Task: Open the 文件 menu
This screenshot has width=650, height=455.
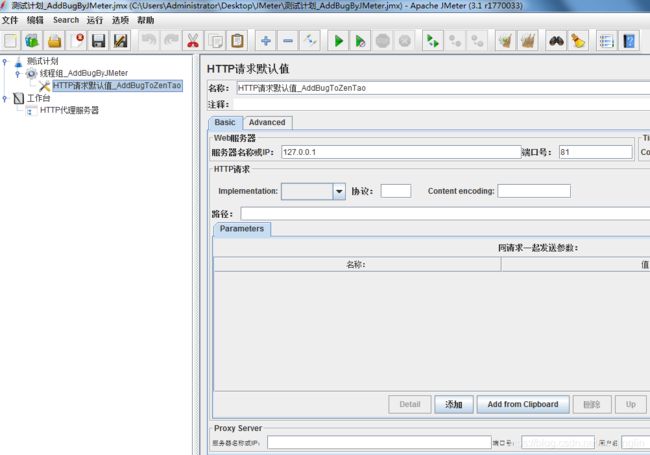Action: point(10,20)
